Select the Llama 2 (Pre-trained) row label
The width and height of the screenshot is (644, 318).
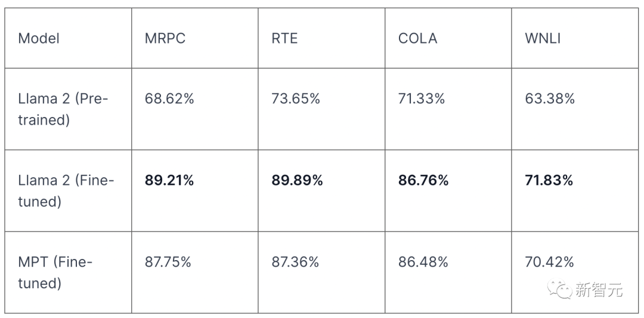pyautogui.click(x=63, y=109)
